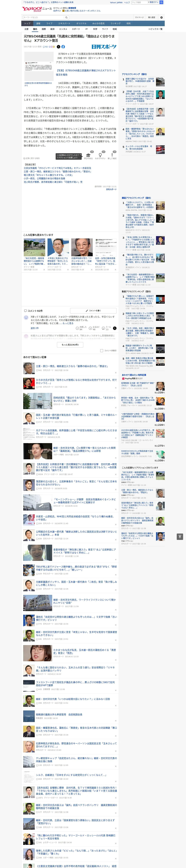Open トピックス一覧 link
This screenshot has height=868, width=186.
click(156, 29)
